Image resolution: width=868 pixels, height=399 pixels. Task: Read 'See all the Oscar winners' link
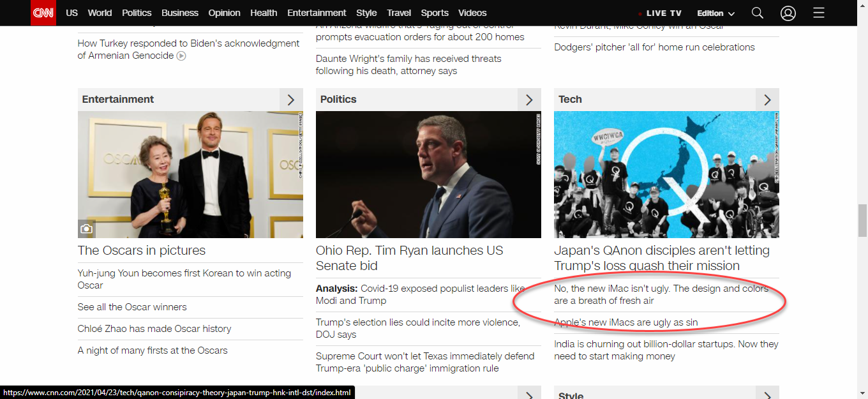coord(132,307)
